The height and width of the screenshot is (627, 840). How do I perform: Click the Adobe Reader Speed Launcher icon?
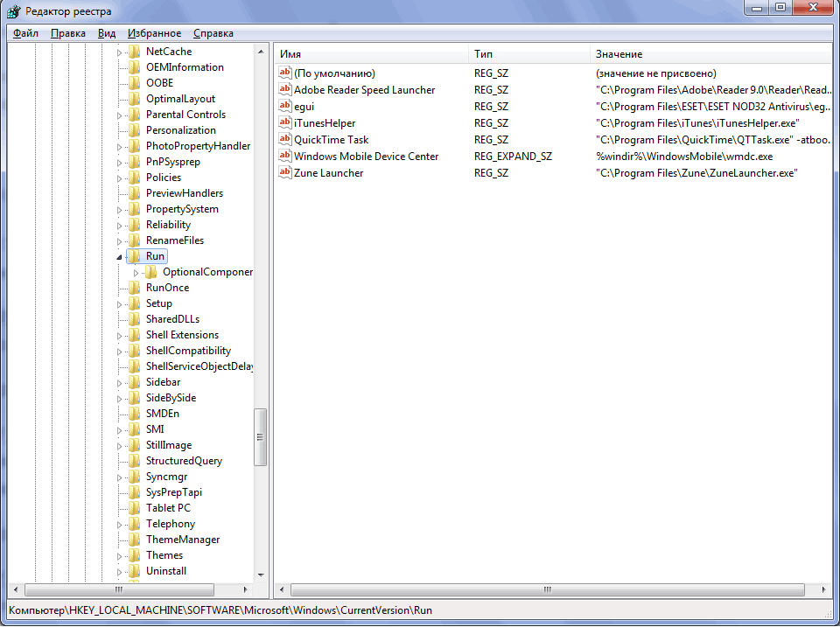pyautogui.click(x=284, y=90)
